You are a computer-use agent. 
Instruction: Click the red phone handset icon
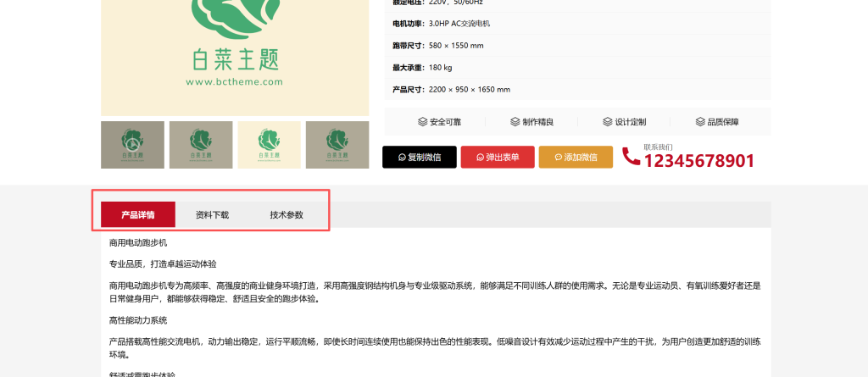[631, 156]
